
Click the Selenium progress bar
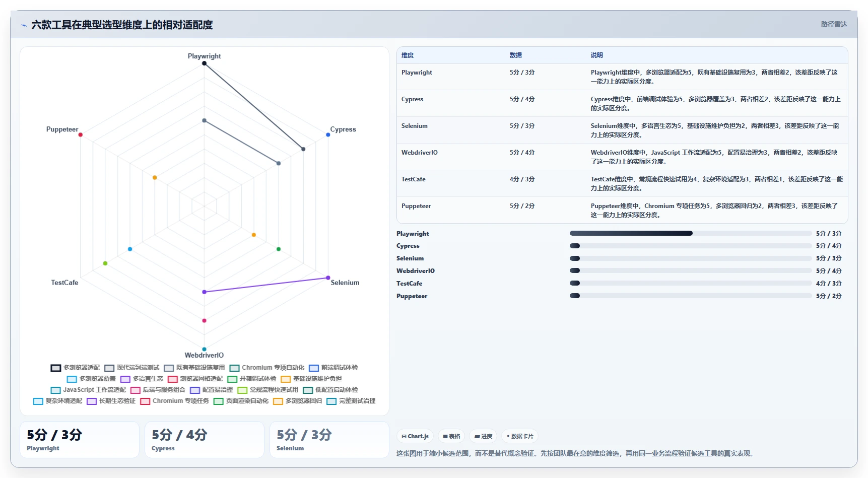pyautogui.click(x=691, y=258)
